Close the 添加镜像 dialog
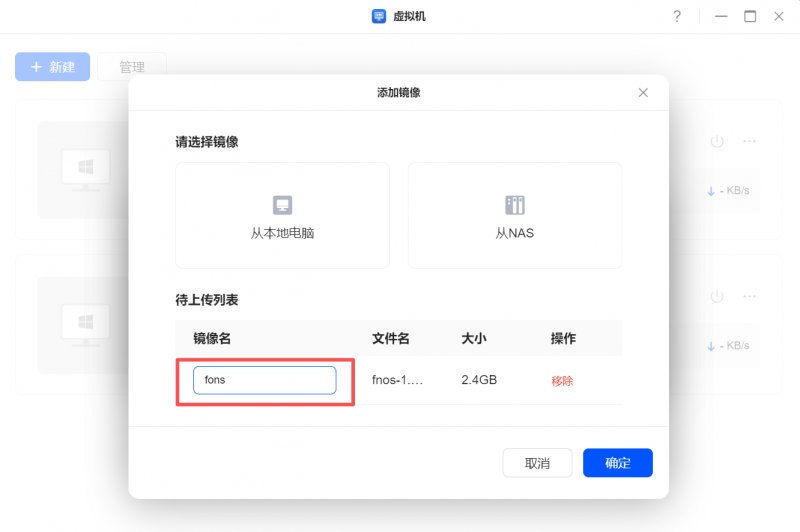Viewport: 800px width, 532px height. 643,92
